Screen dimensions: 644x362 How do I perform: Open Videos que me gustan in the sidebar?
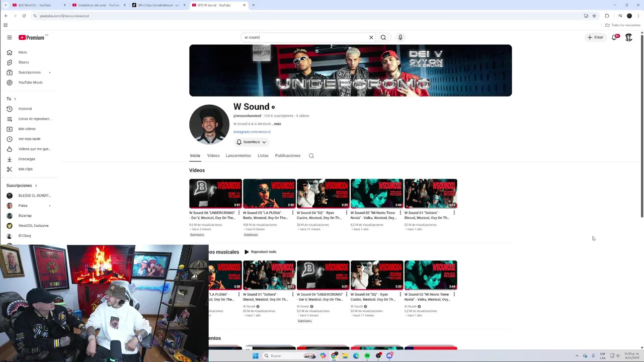(34, 149)
